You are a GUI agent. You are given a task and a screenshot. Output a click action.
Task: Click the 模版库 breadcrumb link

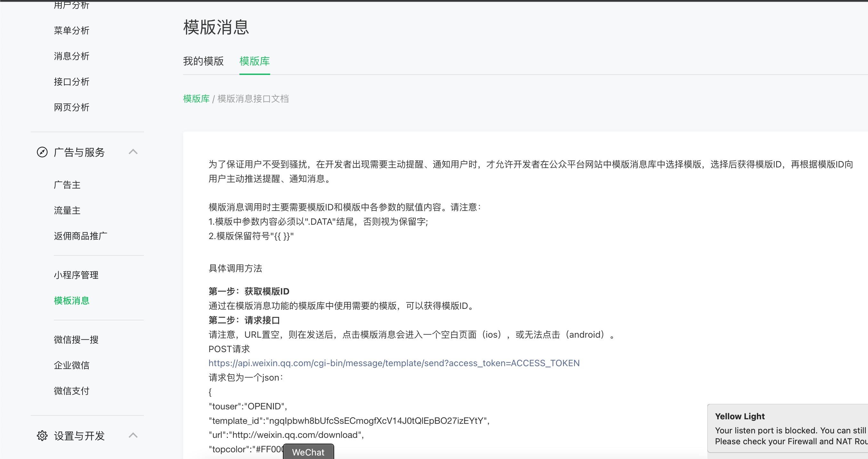click(x=196, y=99)
